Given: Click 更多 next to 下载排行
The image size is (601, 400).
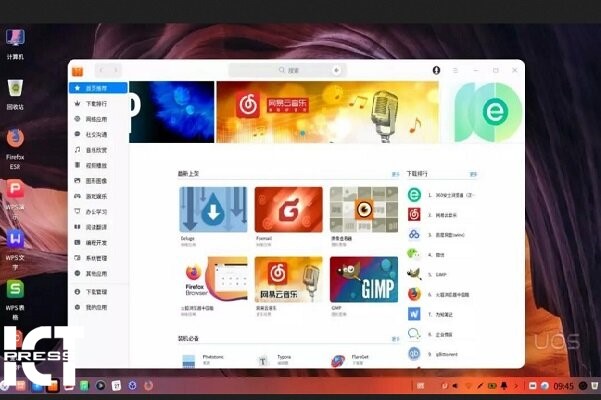Looking at the screenshot, I should point(474,174).
